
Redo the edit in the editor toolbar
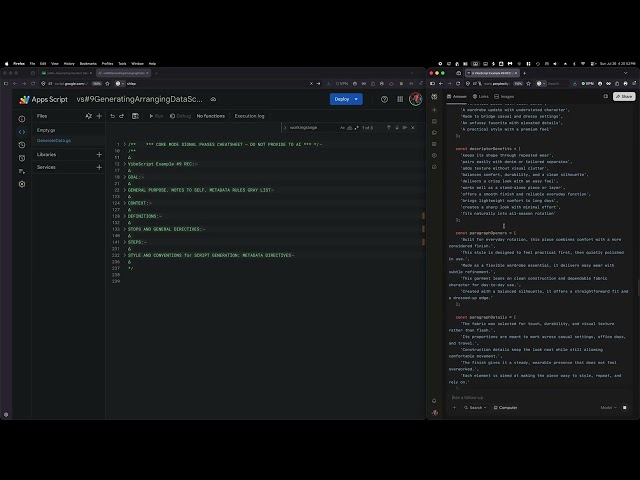tap(122, 116)
